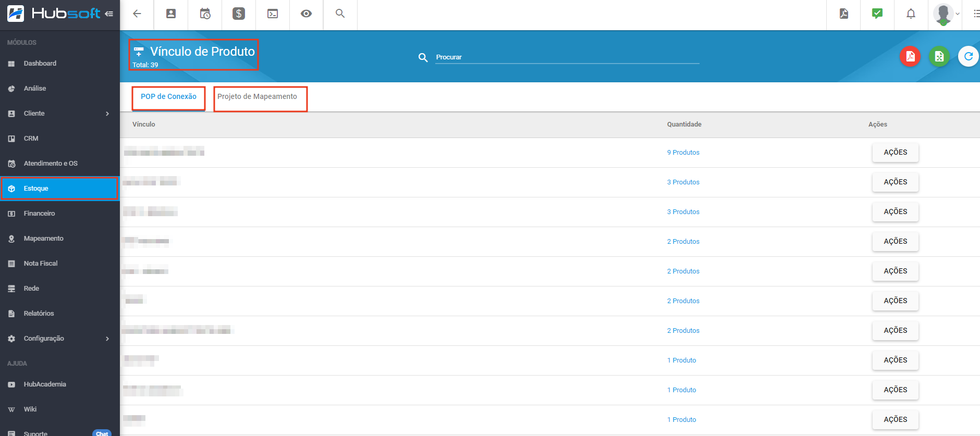
Task: Export the list with the green Excel button
Action: point(939,56)
